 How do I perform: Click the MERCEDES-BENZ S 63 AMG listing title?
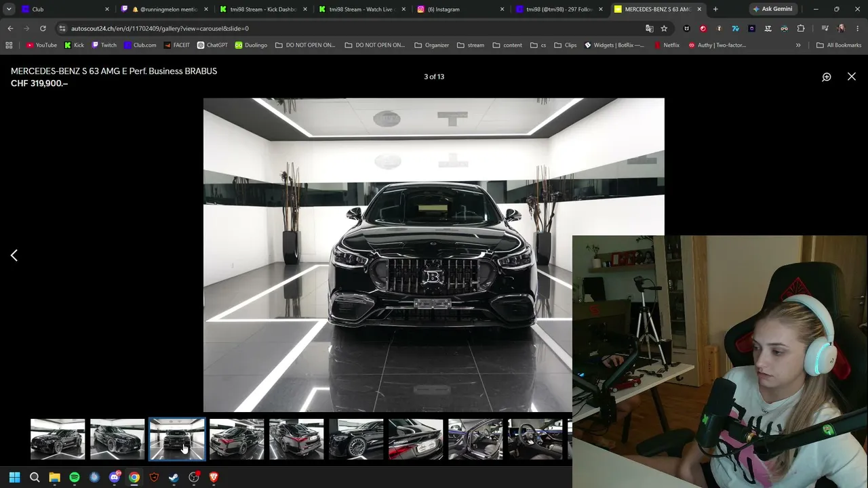[114, 71]
